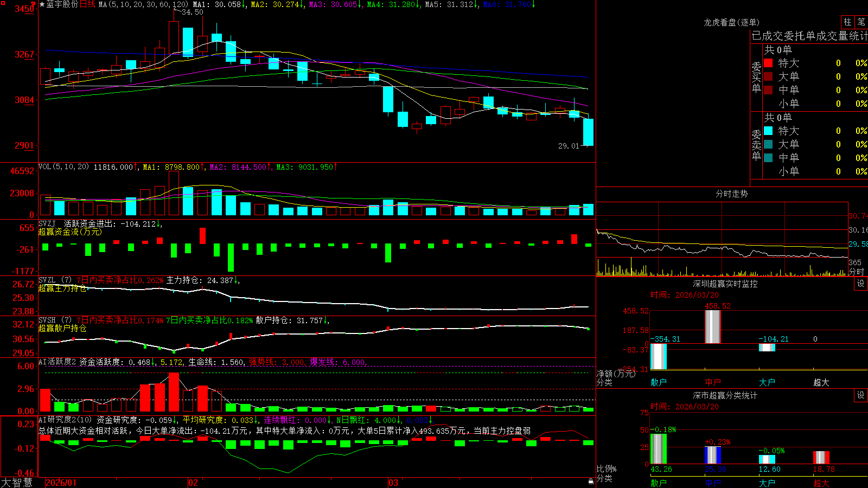The width and height of the screenshot is (868, 488).
Task: Click the 2026/01 date marker on timeline
Action: (x=61, y=483)
